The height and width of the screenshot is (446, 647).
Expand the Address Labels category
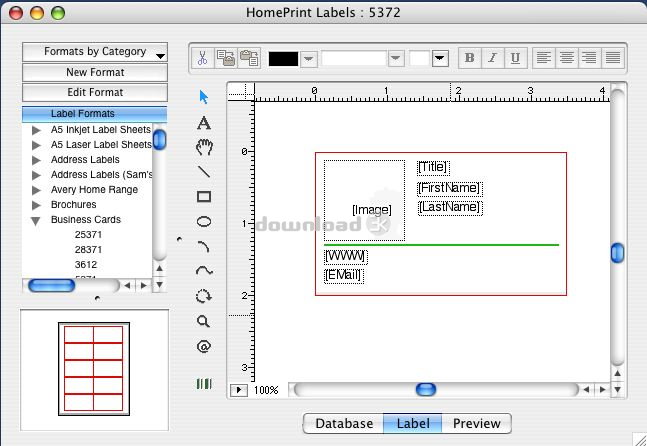point(37,160)
